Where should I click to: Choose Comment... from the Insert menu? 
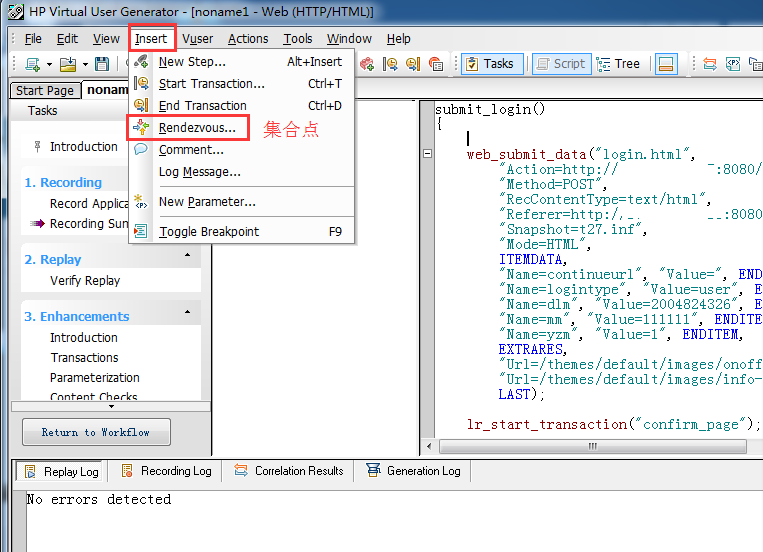point(242,149)
